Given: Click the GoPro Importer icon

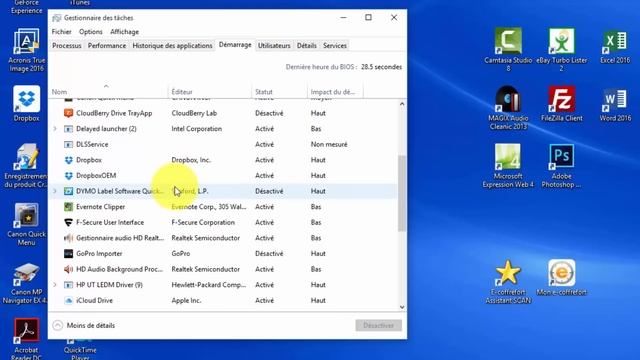Looking at the screenshot, I should (69, 253).
